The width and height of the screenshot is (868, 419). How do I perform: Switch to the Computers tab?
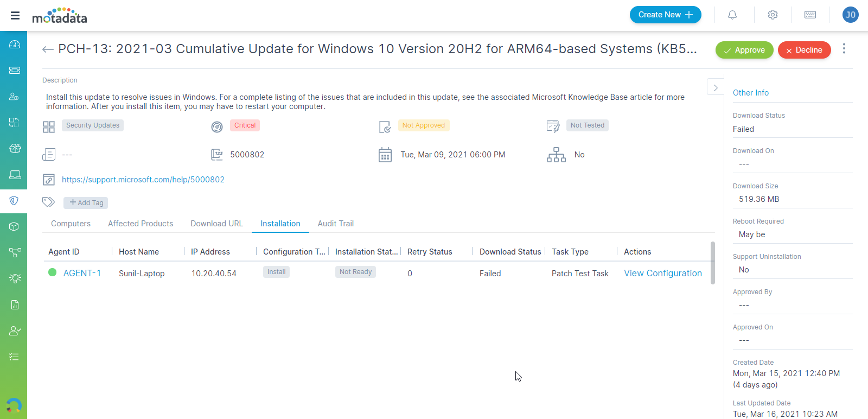click(x=71, y=224)
